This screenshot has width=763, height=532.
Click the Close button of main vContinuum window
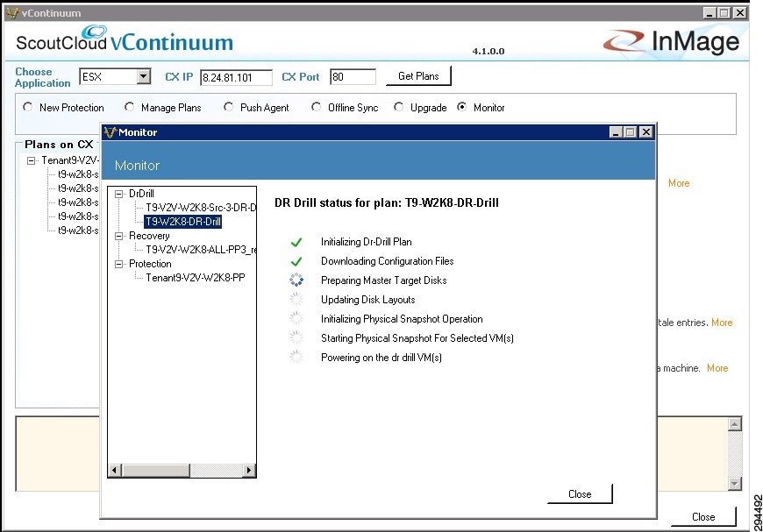(703, 517)
